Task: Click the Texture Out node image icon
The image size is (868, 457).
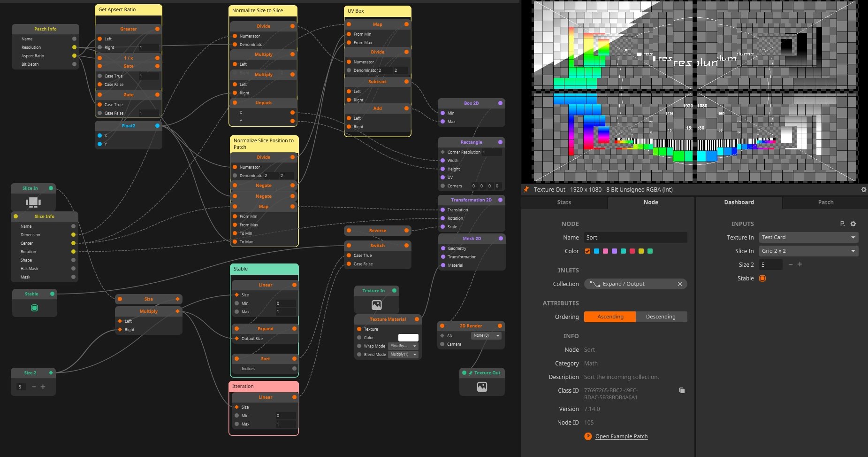Action: point(482,387)
